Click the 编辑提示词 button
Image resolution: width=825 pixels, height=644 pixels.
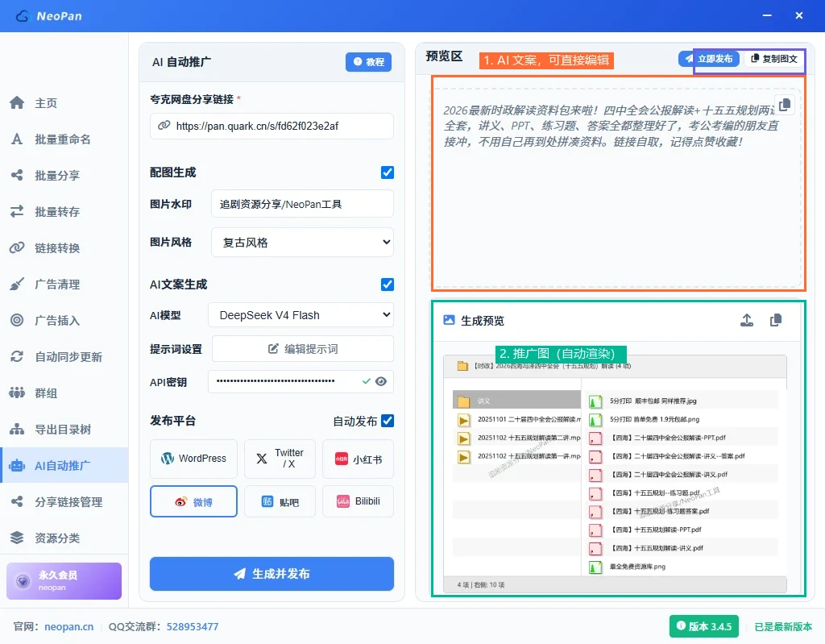(x=303, y=348)
